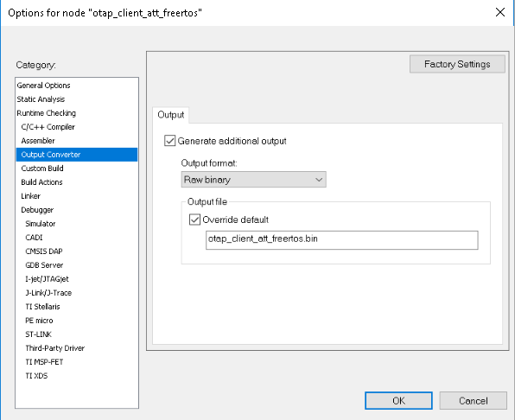Toggle the Override default checkbox
Image resolution: width=515 pixels, height=420 pixels.
point(194,220)
